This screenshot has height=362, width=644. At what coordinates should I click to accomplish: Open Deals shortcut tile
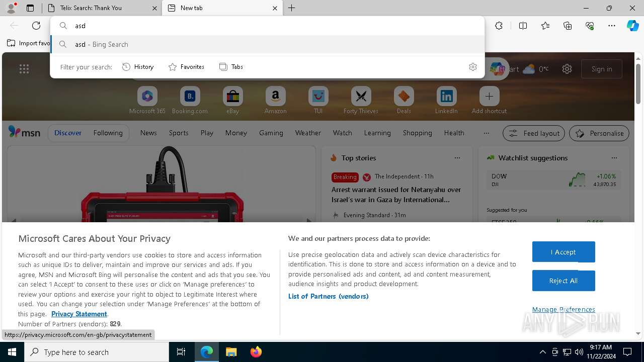[x=404, y=101]
